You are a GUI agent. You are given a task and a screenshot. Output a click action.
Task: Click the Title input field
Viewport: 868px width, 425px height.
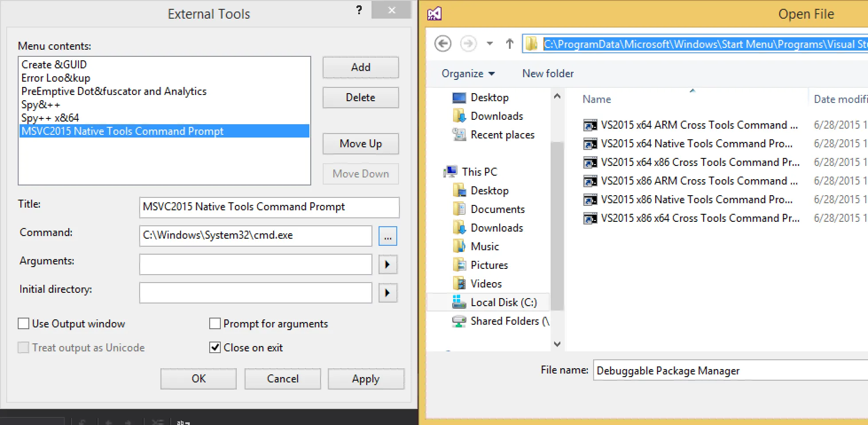pyautogui.click(x=269, y=207)
